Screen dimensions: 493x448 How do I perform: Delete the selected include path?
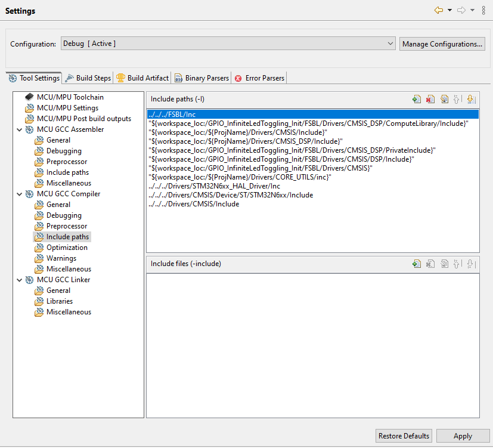(430, 99)
